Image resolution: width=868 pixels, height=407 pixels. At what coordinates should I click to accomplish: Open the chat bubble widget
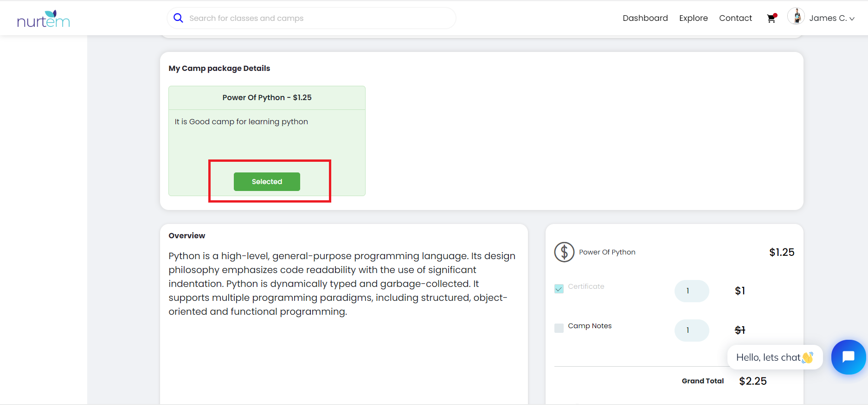[x=848, y=357]
